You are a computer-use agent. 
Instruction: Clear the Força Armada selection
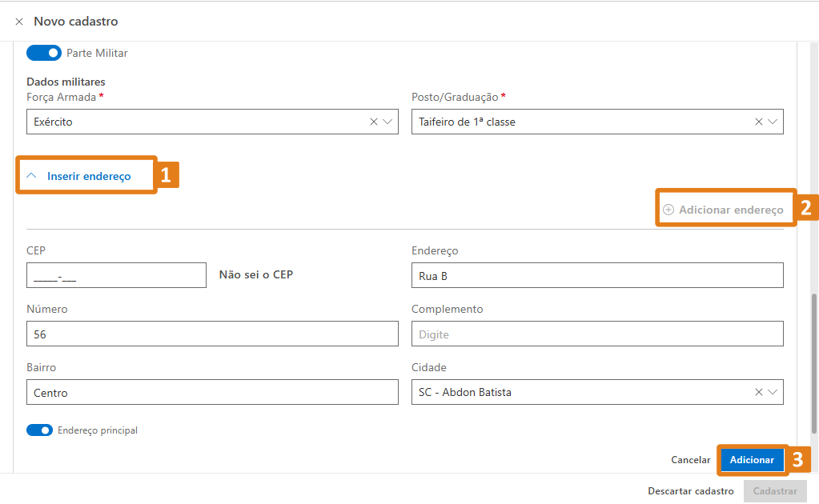373,122
